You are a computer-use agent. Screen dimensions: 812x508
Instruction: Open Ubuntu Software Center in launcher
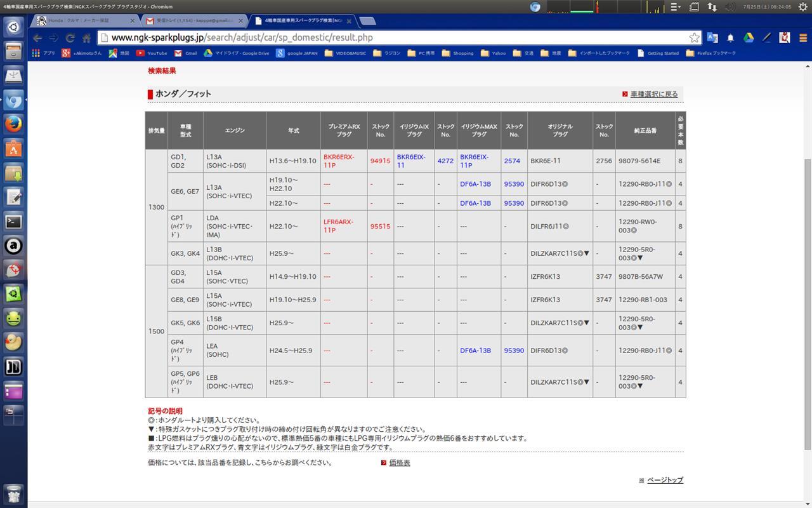tap(13, 149)
